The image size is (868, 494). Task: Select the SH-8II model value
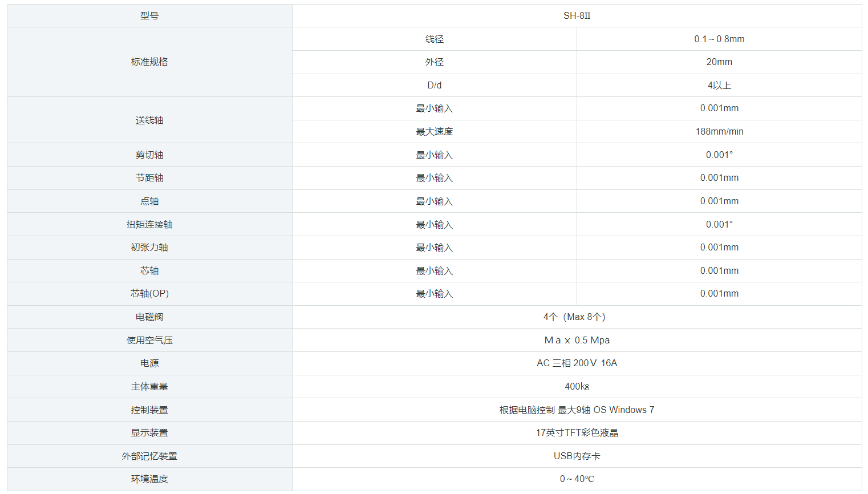click(x=577, y=16)
